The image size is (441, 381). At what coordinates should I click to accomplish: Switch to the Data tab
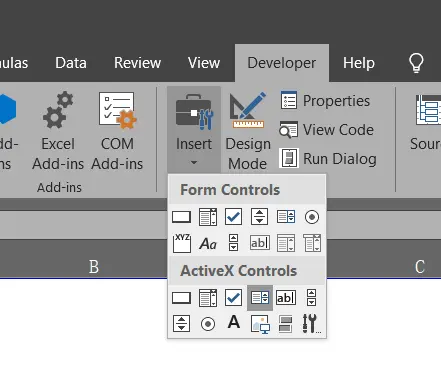(x=71, y=63)
